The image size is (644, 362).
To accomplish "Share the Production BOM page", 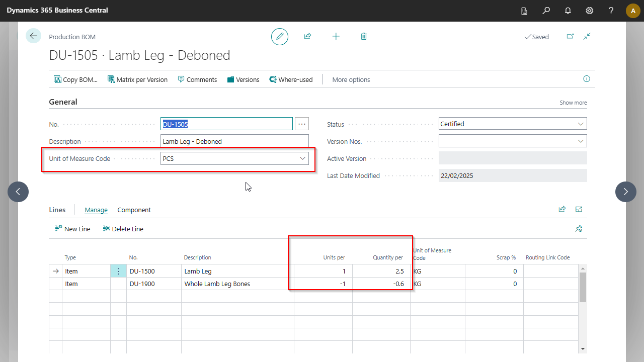I will pos(307,36).
